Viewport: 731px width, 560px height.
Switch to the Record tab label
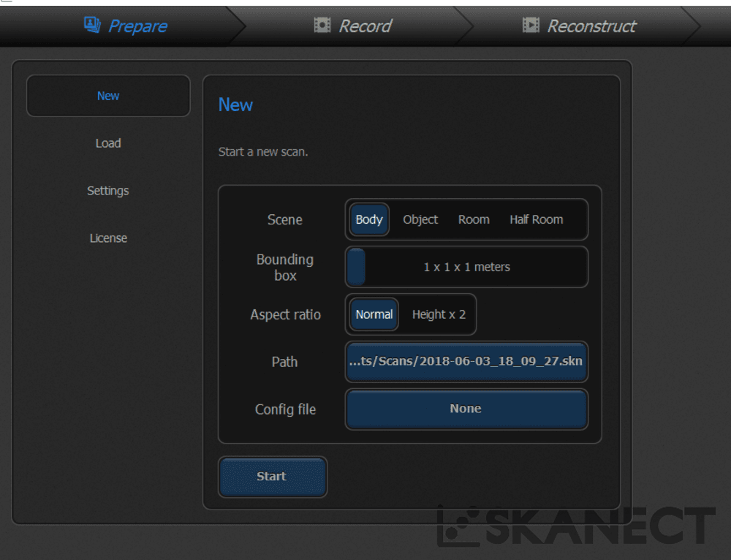[x=365, y=26]
